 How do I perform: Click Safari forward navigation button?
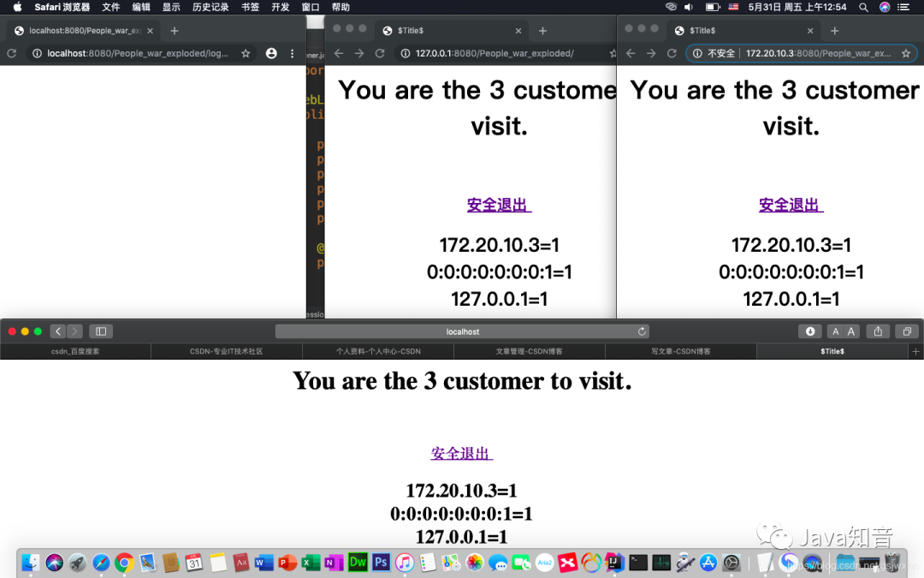pyautogui.click(x=74, y=331)
